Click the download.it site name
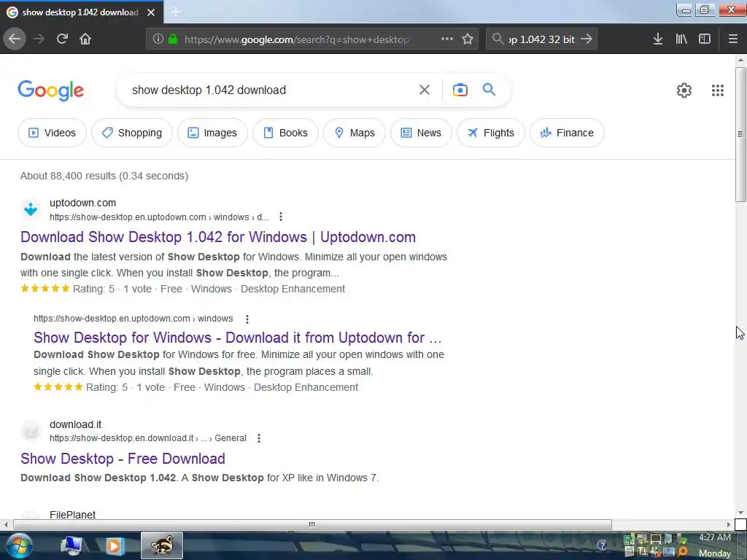This screenshot has width=747, height=560. tap(76, 424)
